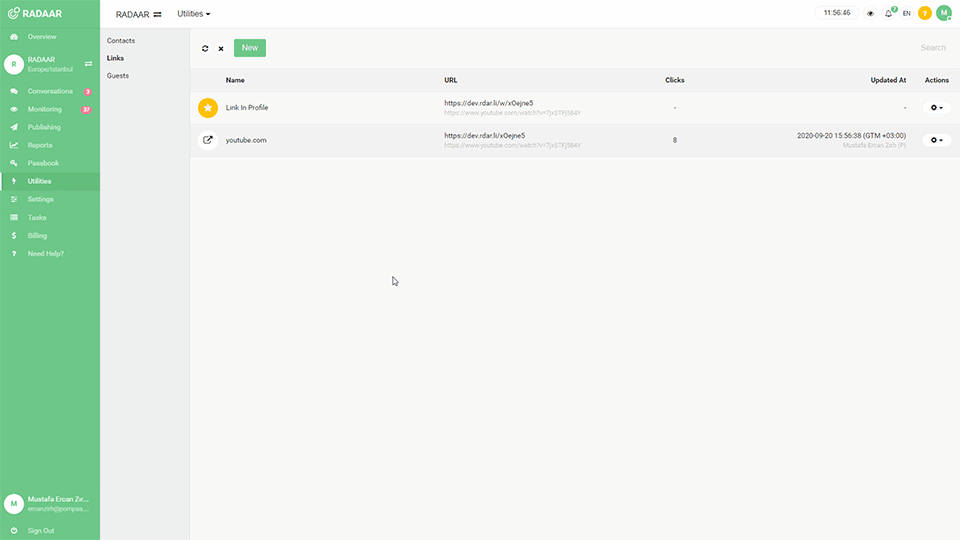960x540 pixels.
Task: Toggle the eye visibility icon in header
Action: (x=870, y=13)
